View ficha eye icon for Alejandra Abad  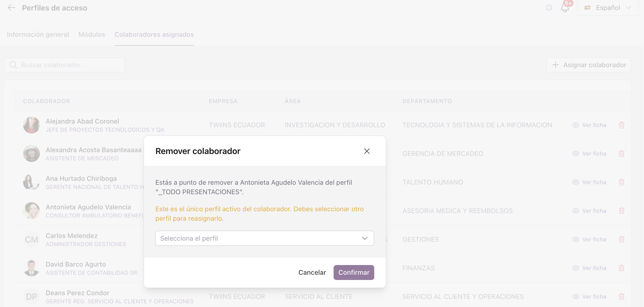576,125
